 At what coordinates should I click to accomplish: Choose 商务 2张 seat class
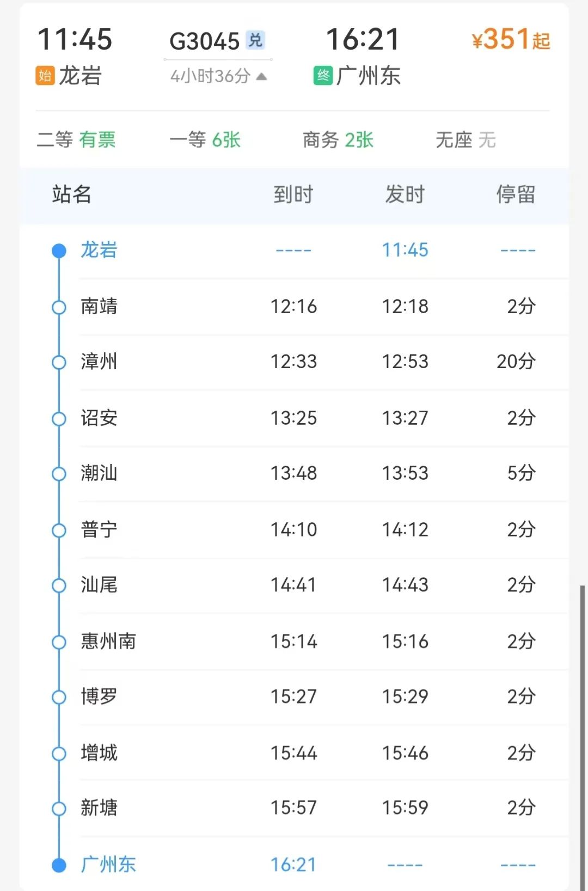point(338,140)
